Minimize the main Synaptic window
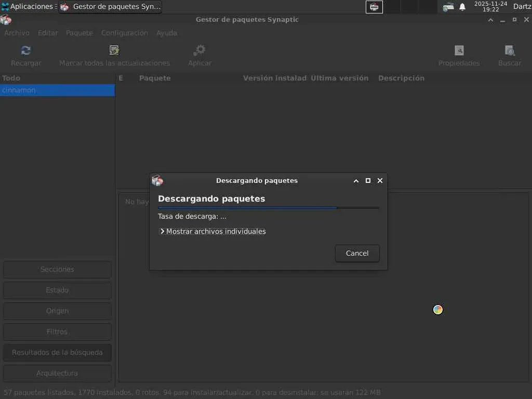The image size is (532, 399). click(502, 20)
